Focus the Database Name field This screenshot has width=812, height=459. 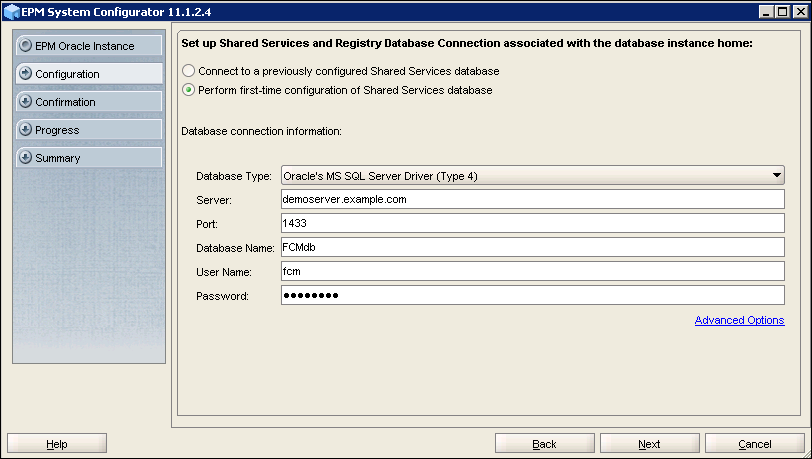point(532,247)
